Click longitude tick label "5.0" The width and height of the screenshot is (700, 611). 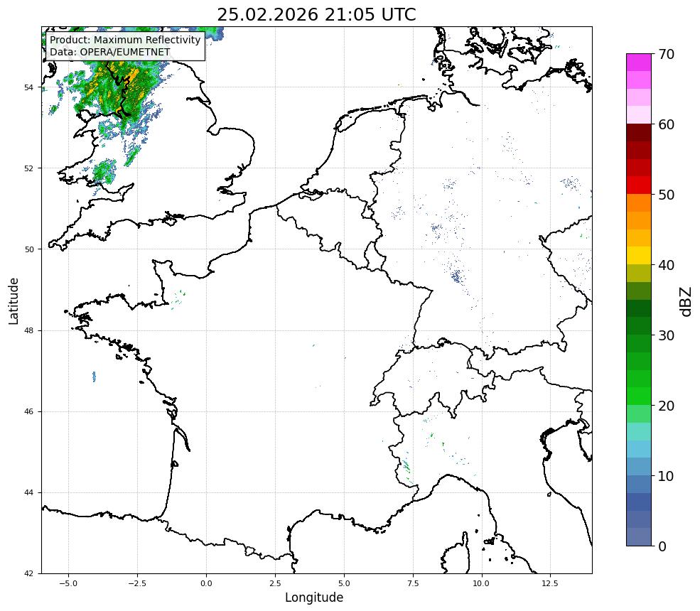[x=344, y=583]
